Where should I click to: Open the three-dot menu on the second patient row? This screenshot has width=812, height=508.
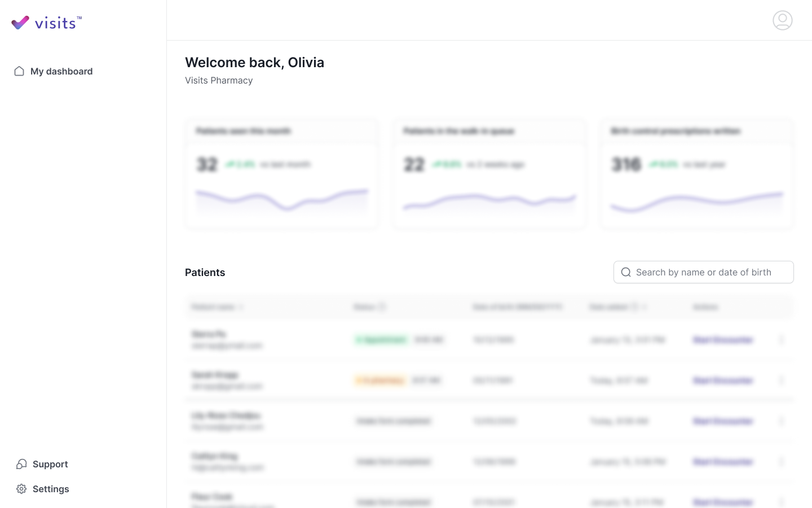(x=782, y=380)
